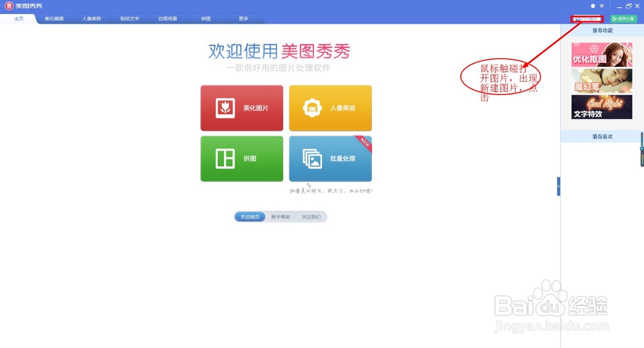Viewport: 644px width, 348px height.
Task: Click the 推荐功能 section header
Action: coord(602,30)
